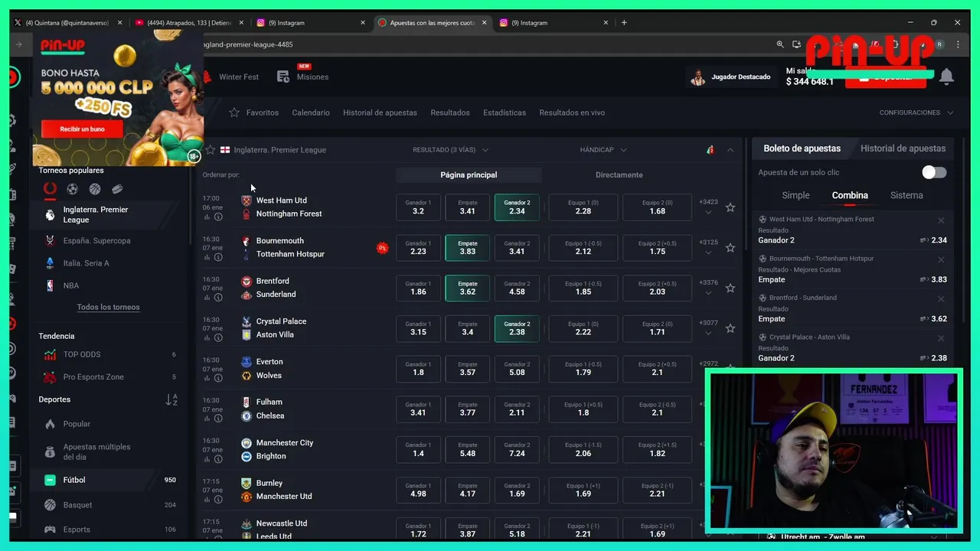
Task: Click the Jugador Destacado badge
Action: [730, 77]
